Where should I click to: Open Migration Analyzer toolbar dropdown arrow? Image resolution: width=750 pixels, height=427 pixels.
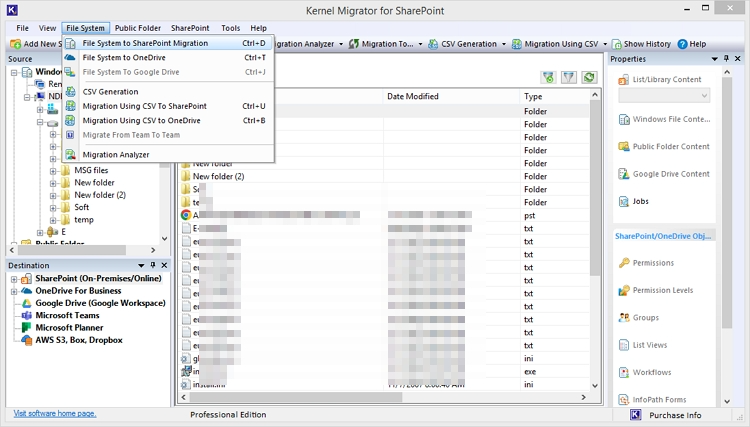(x=341, y=44)
